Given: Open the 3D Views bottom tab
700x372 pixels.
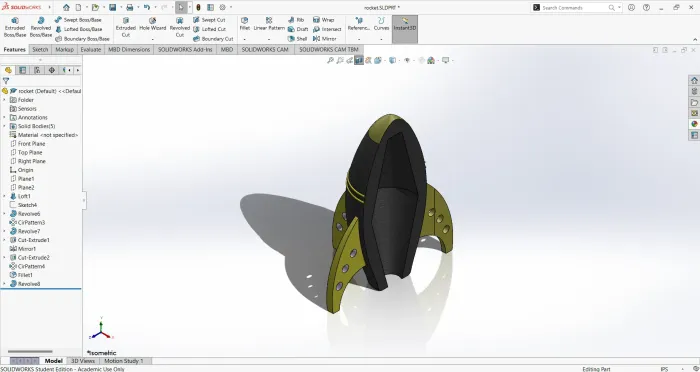Looking at the screenshot, I should click(83, 361).
